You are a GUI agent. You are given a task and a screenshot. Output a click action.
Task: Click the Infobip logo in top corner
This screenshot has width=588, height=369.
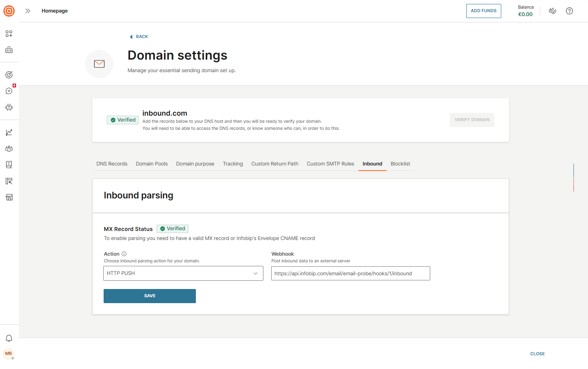[x=9, y=11]
